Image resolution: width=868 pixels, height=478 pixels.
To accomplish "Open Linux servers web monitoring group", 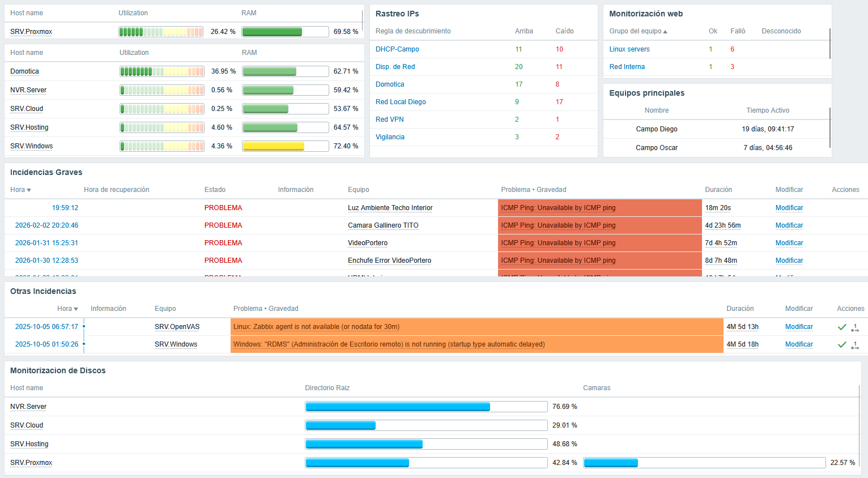I will (x=629, y=49).
